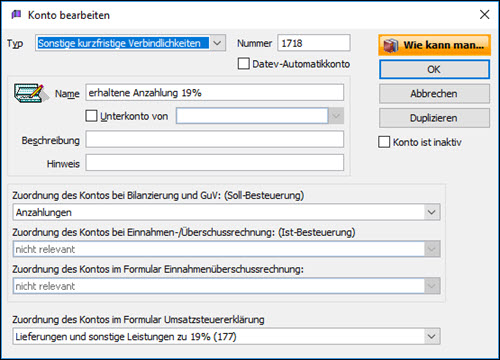Click into the Nummer field showing 1718

(314, 43)
